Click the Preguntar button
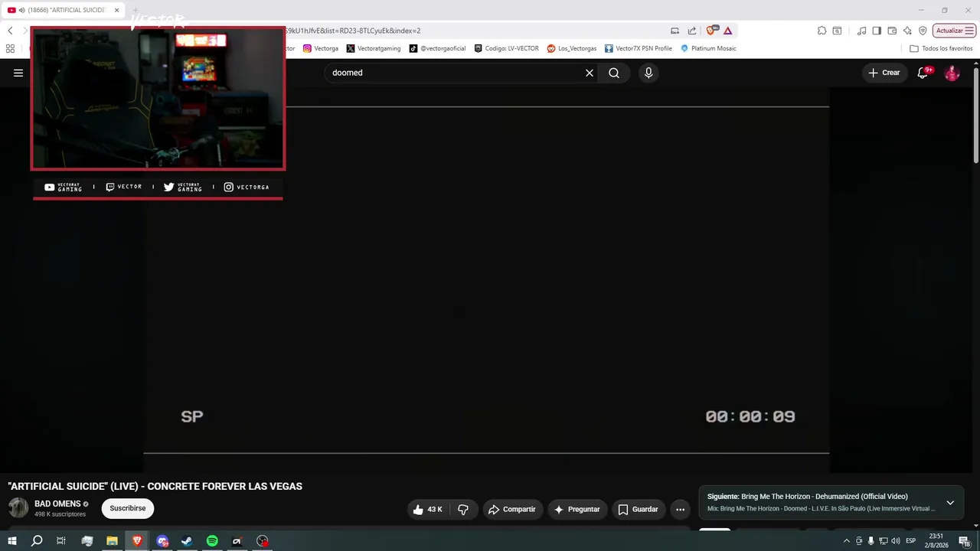This screenshot has height=551, width=980. pos(577,510)
